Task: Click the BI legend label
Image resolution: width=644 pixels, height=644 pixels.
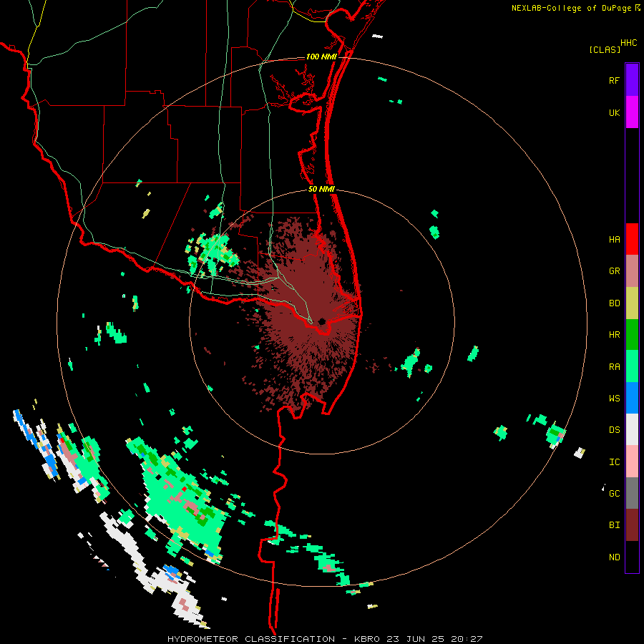Action: click(614, 525)
